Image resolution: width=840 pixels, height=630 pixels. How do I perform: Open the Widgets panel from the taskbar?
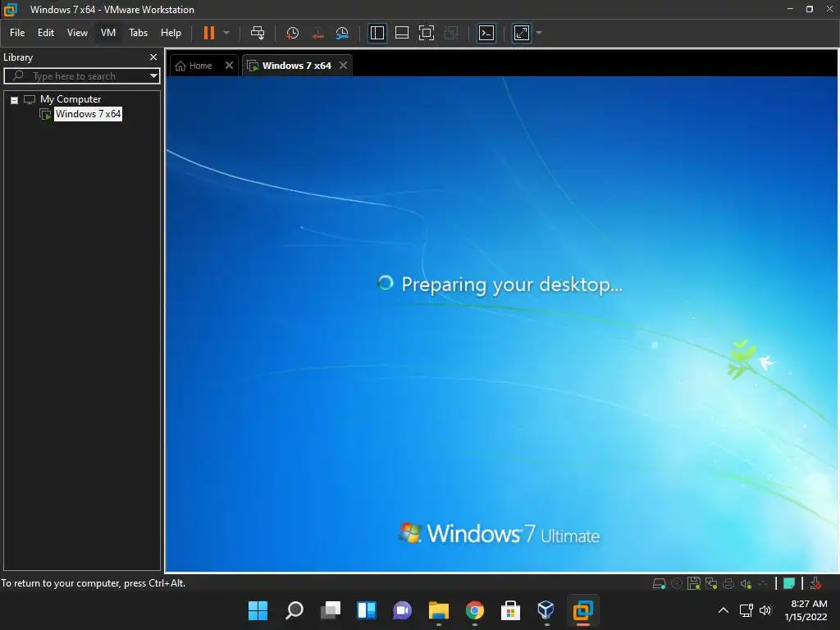pos(367,610)
